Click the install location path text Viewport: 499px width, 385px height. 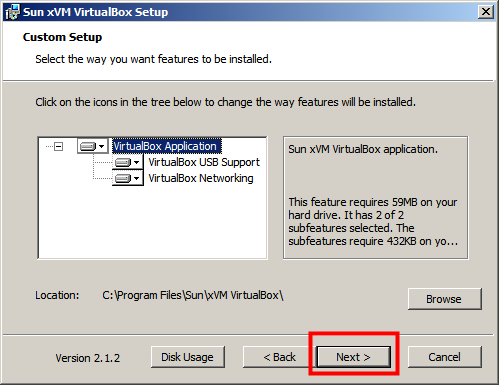[193, 295]
